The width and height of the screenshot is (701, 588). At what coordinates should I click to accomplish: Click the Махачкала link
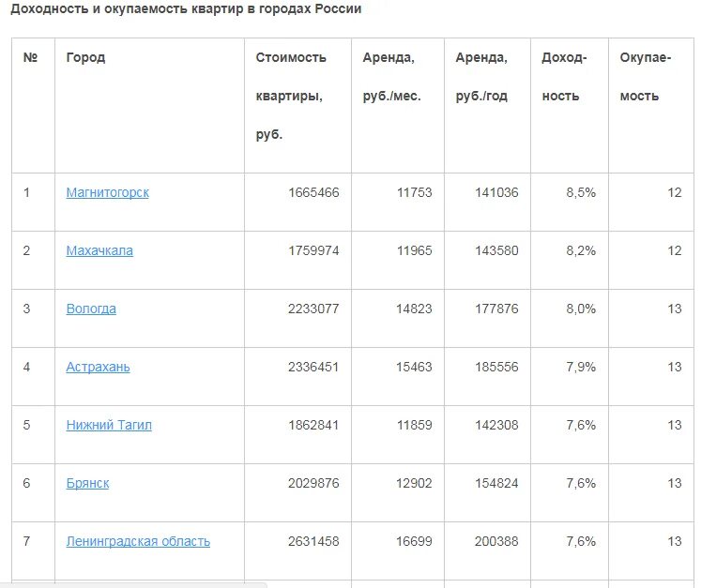(99, 250)
